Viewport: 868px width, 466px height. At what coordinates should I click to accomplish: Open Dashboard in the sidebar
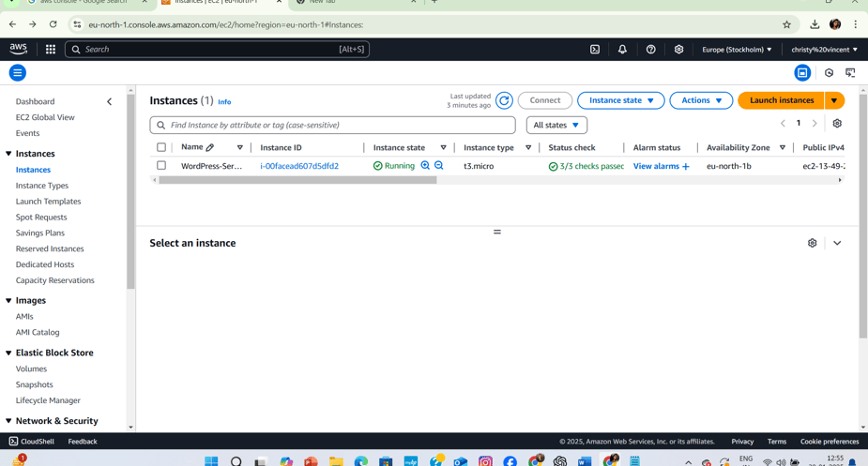pyautogui.click(x=35, y=101)
